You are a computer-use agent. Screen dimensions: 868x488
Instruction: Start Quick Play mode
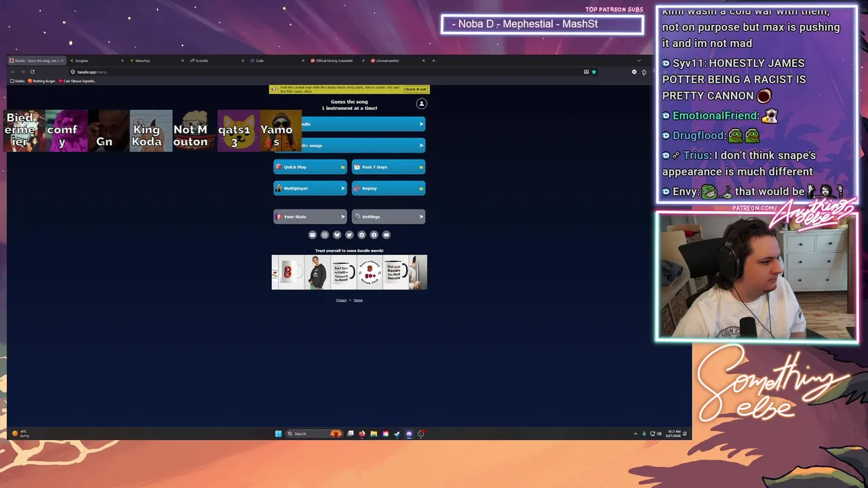point(310,167)
